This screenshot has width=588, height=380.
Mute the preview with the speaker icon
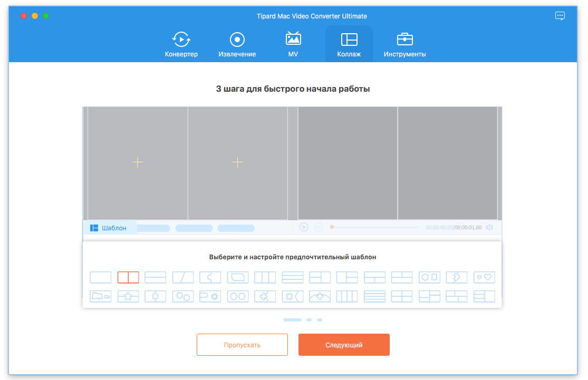coord(489,227)
